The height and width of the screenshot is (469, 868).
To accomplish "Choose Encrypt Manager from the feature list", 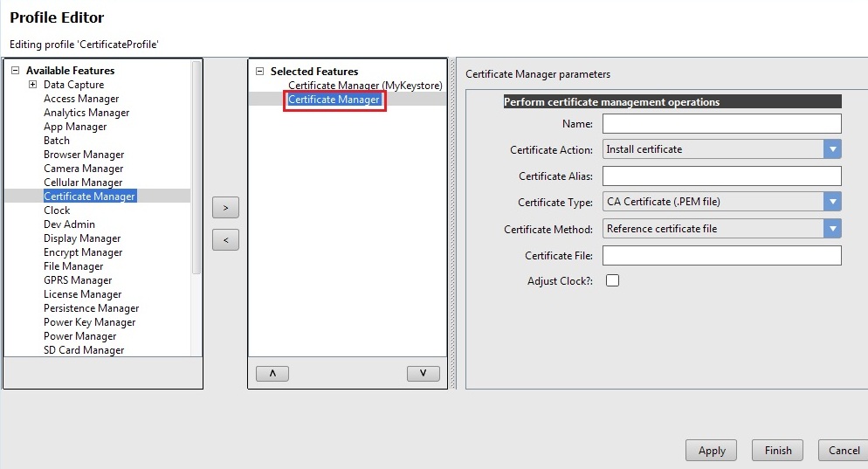I will [83, 252].
